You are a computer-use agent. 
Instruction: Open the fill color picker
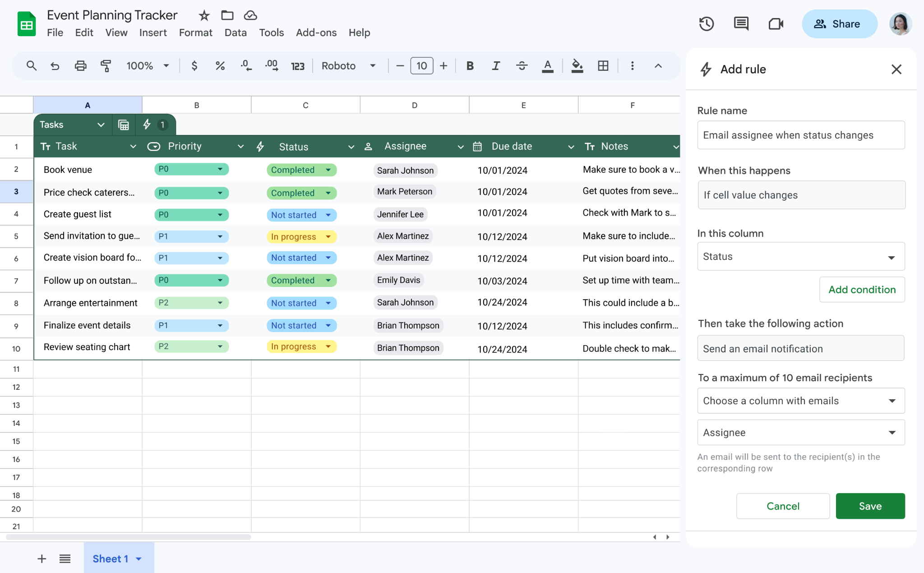[577, 66]
